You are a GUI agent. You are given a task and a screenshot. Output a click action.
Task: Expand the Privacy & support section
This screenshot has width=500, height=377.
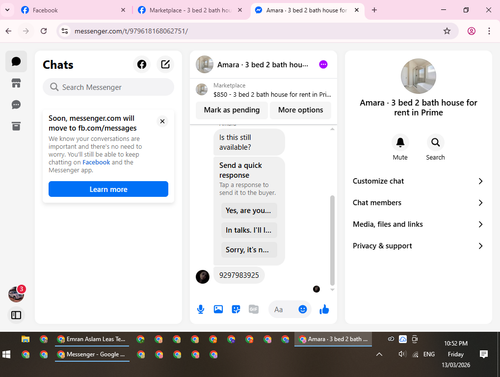coord(418,246)
